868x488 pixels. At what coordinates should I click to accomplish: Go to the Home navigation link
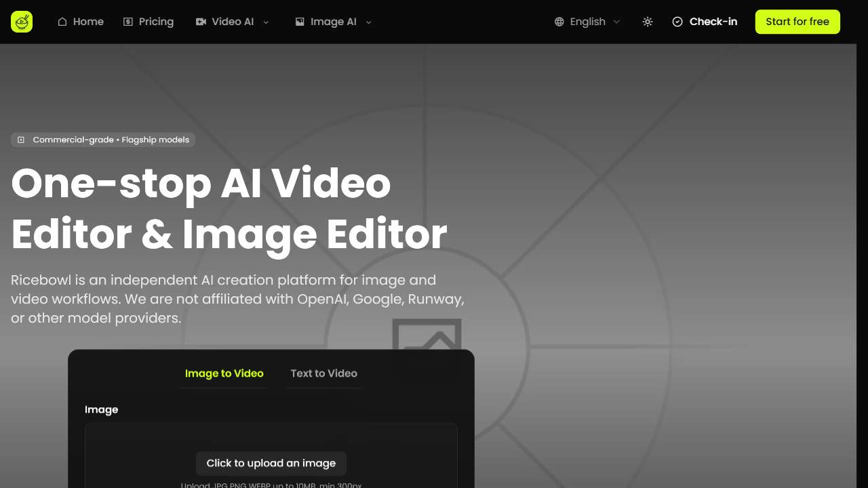[x=88, y=22]
